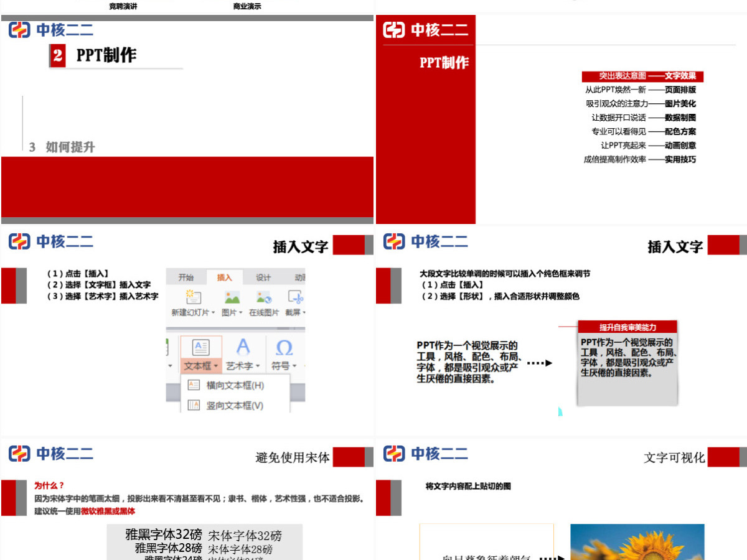Click the 宋体字体32磅 sample text
747x560 pixels.
[x=245, y=536]
